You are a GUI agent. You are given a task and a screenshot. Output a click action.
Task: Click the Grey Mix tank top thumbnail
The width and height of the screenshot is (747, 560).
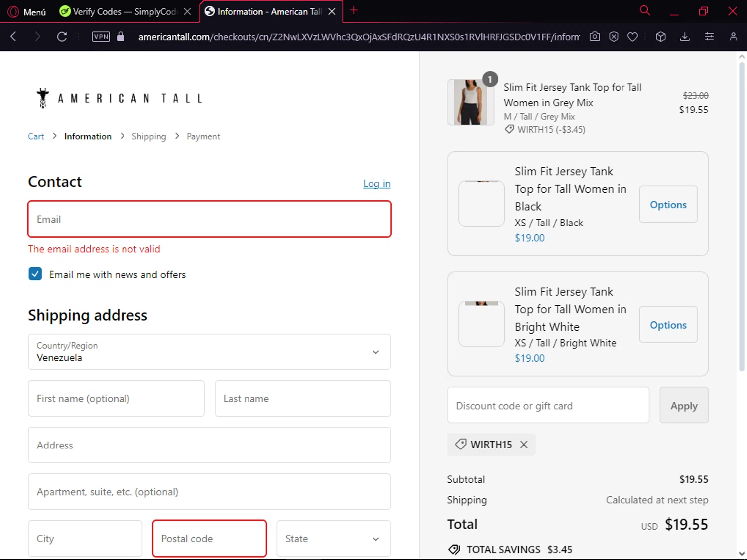point(471,102)
